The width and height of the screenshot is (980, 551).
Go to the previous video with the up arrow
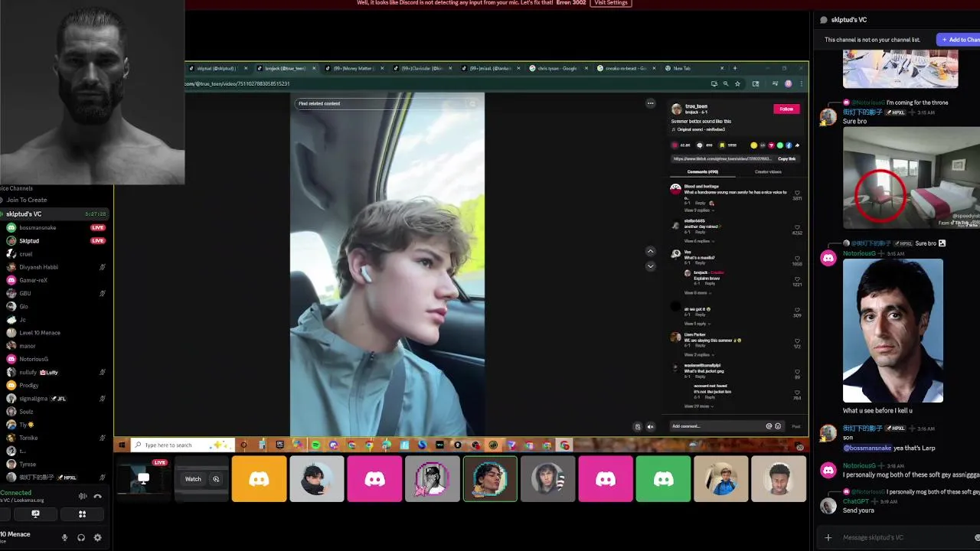point(650,251)
